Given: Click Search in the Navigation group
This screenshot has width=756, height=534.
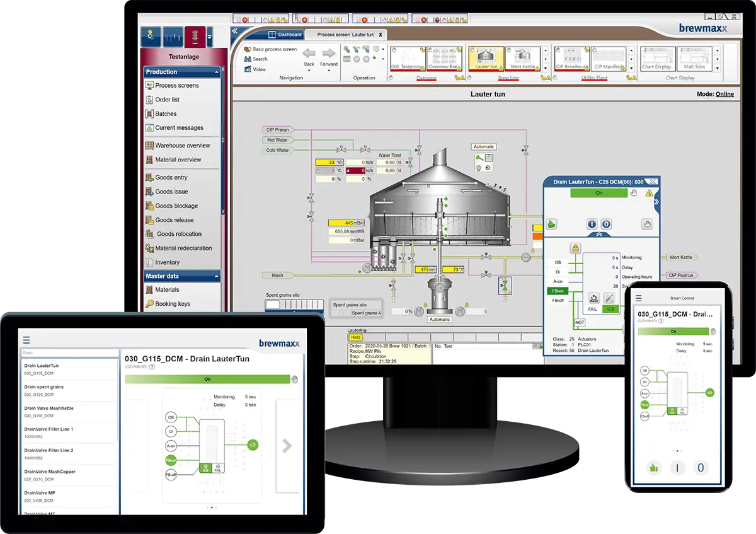Looking at the screenshot, I should [x=256, y=59].
